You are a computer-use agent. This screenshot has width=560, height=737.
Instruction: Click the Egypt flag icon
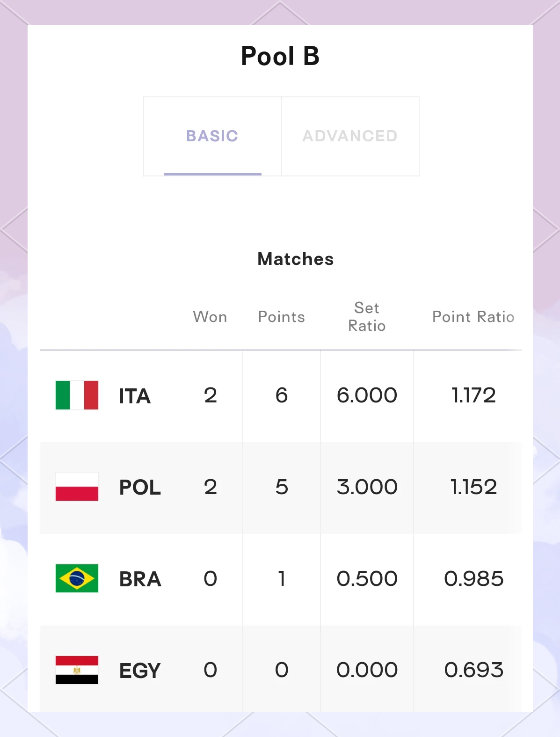pos(77,670)
